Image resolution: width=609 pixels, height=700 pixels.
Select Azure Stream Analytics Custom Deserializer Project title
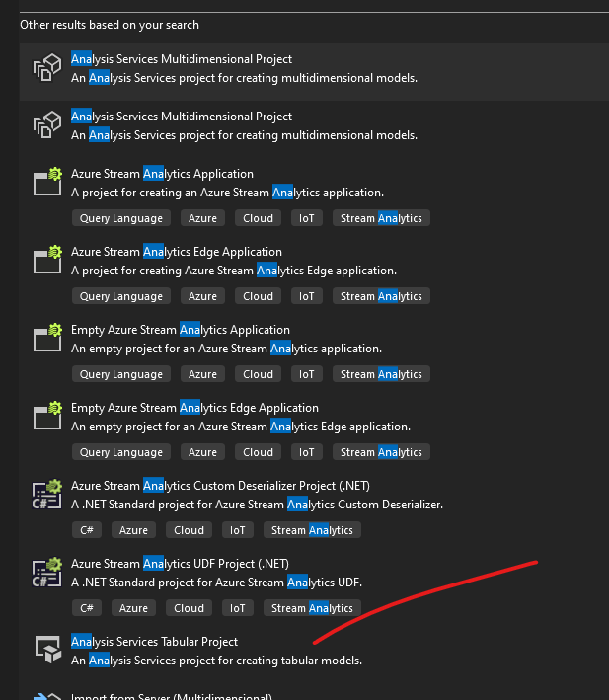[x=220, y=486]
